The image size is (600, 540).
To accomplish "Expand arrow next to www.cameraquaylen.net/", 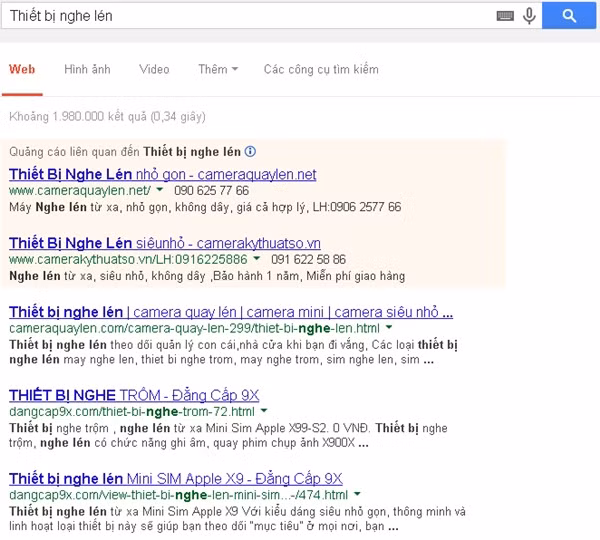I will click(x=160, y=189).
